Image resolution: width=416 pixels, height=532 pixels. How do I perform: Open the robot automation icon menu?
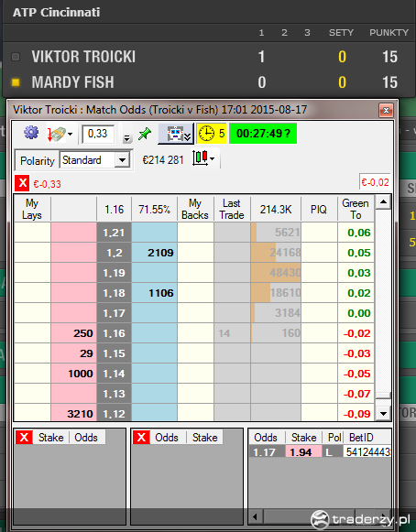click(176, 134)
